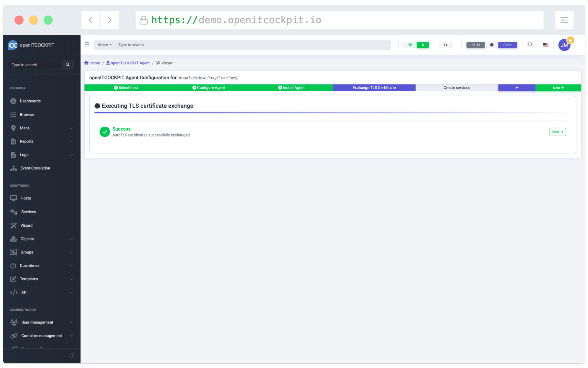Open Dashboards from the sidebar
The width and height of the screenshot is (588, 368).
click(x=30, y=101)
